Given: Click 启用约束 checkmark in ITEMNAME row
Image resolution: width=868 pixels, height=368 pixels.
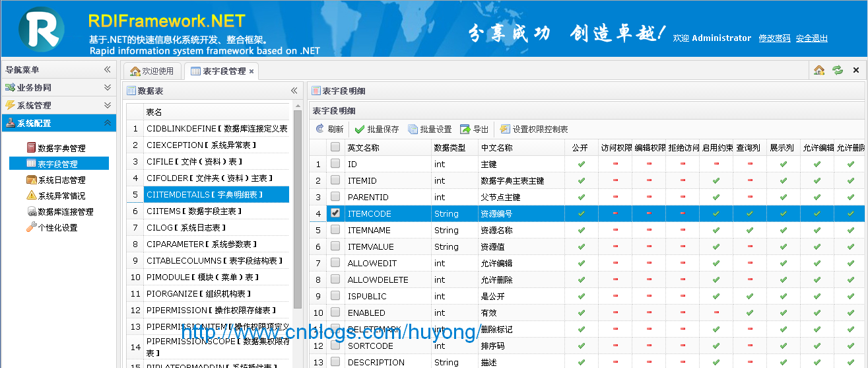Looking at the screenshot, I should (x=716, y=230).
